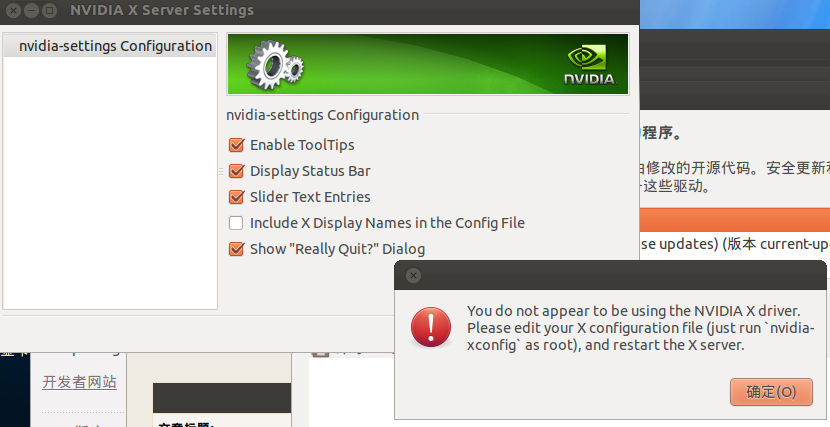Screen dimensions: 830x427
Task: Disable the Enable ToolTips checkbox
Action: [x=236, y=145]
